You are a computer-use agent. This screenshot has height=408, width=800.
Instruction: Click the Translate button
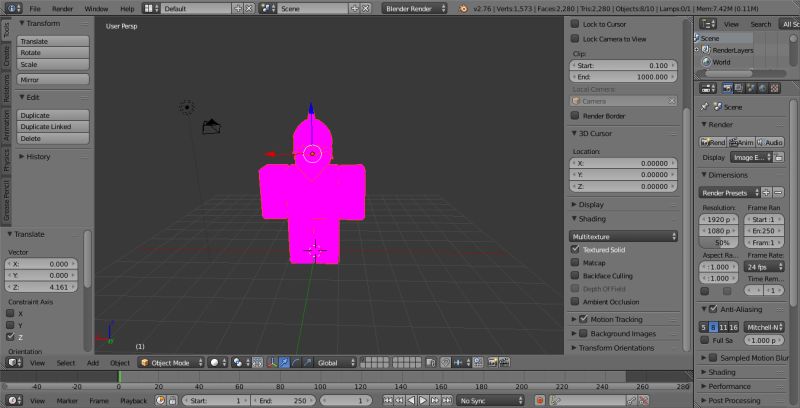tap(53, 41)
